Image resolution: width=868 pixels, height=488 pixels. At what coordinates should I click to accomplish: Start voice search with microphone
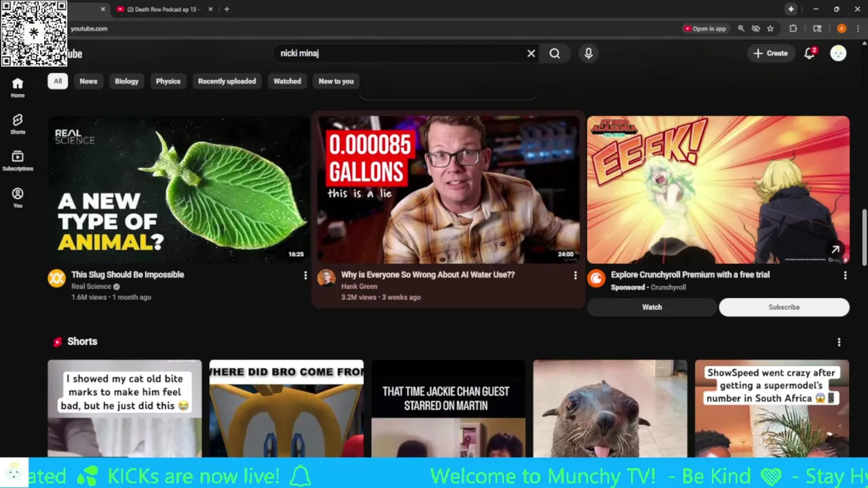pos(589,54)
